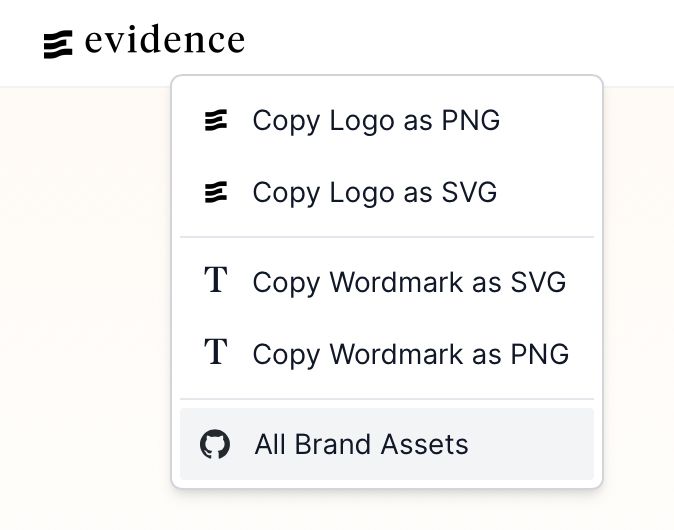Choose Copy Wordmark as PNG option
This screenshot has width=674, height=530.
pos(411,354)
